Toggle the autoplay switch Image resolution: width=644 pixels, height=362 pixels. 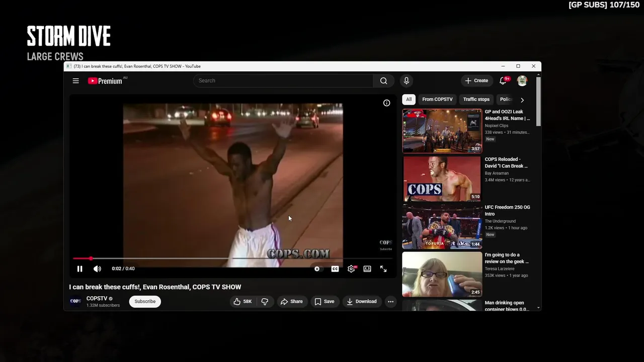pyautogui.click(x=317, y=269)
